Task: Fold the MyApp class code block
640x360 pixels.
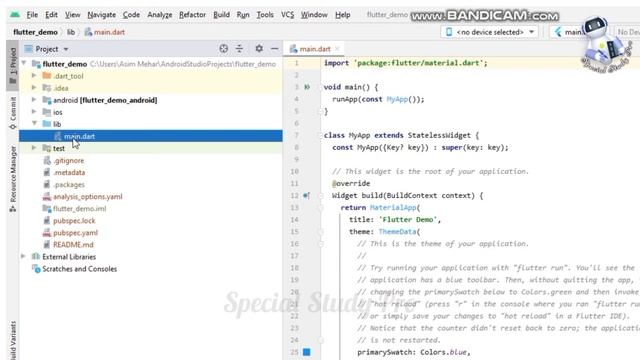Action: point(320,136)
